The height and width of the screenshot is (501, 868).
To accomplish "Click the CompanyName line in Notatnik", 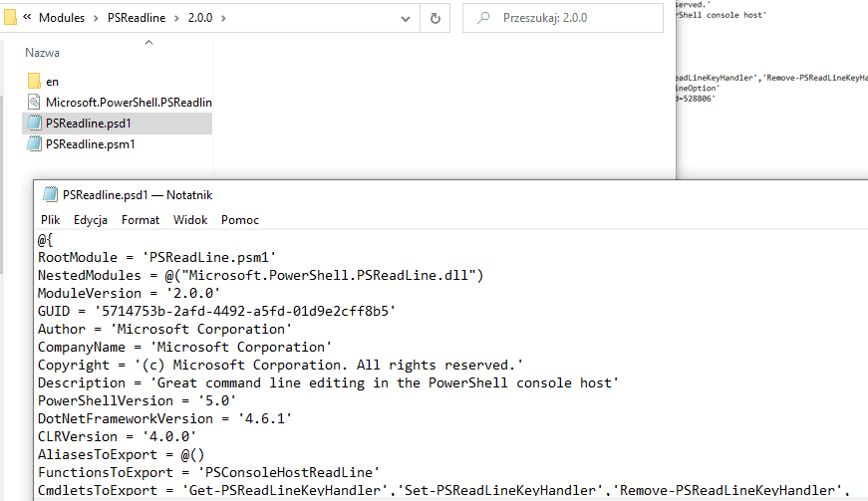I will pyautogui.click(x=185, y=347).
